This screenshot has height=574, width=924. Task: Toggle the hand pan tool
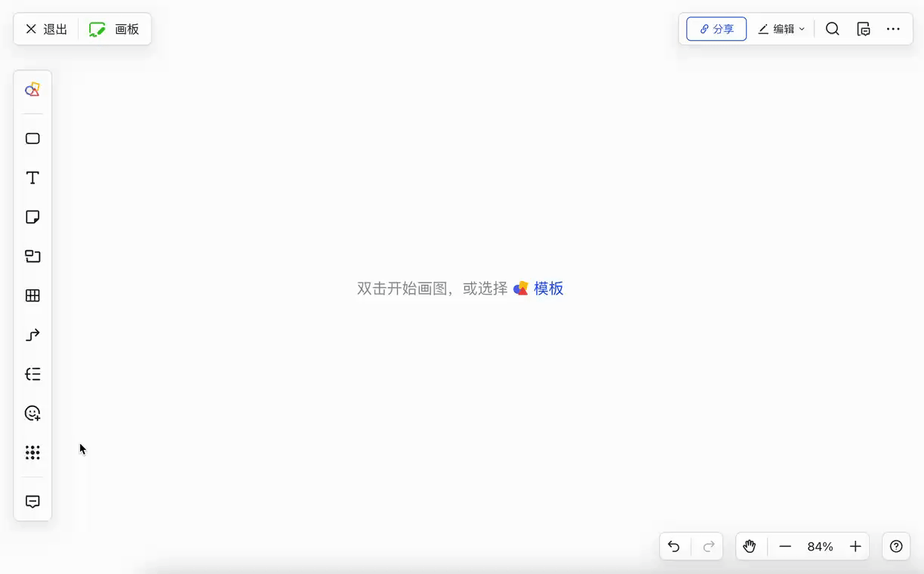[749, 546]
